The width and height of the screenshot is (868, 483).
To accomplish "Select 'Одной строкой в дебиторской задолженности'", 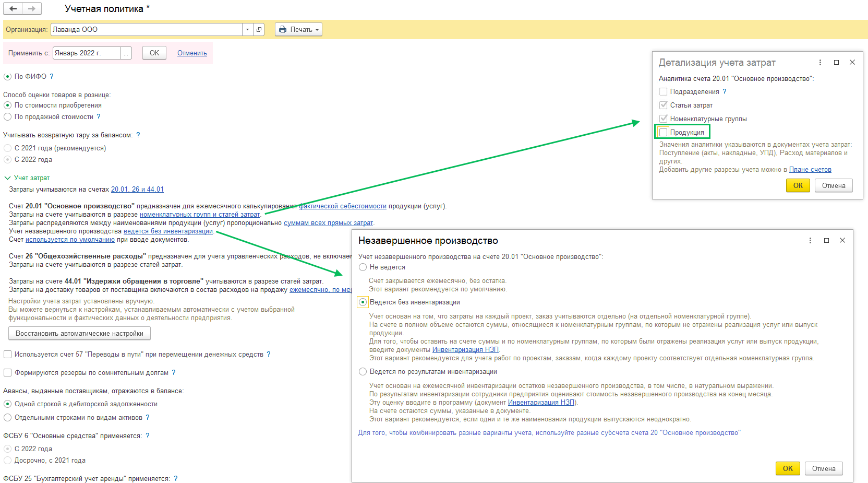I will 8,404.
